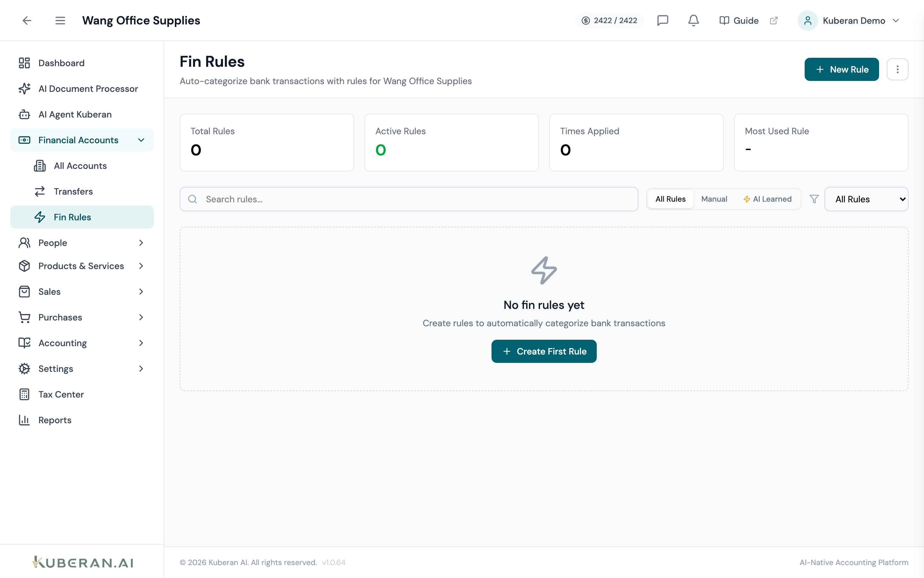The width and height of the screenshot is (924, 578).
Task: Click the Dashboard grid icon
Action: click(24, 63)
